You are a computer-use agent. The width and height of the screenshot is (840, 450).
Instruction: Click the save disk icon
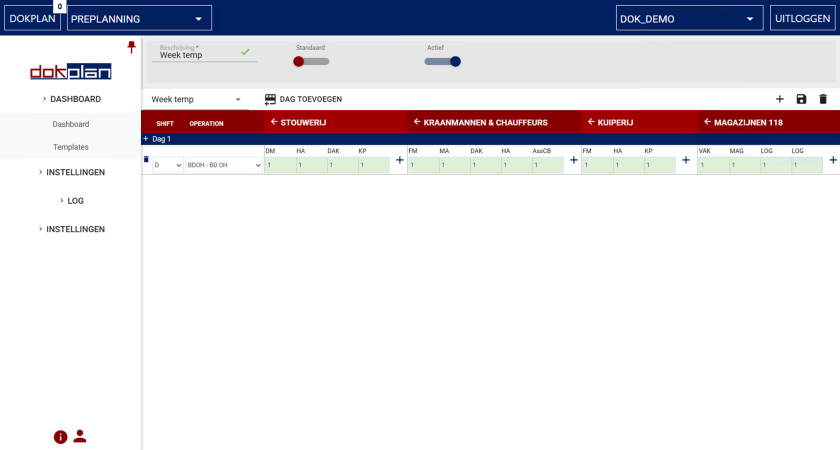(x=801, y=99)
